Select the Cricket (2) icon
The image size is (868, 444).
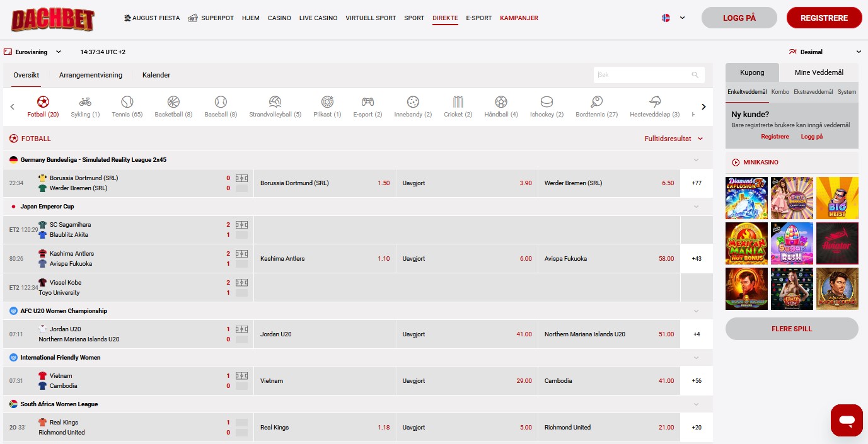458,102
